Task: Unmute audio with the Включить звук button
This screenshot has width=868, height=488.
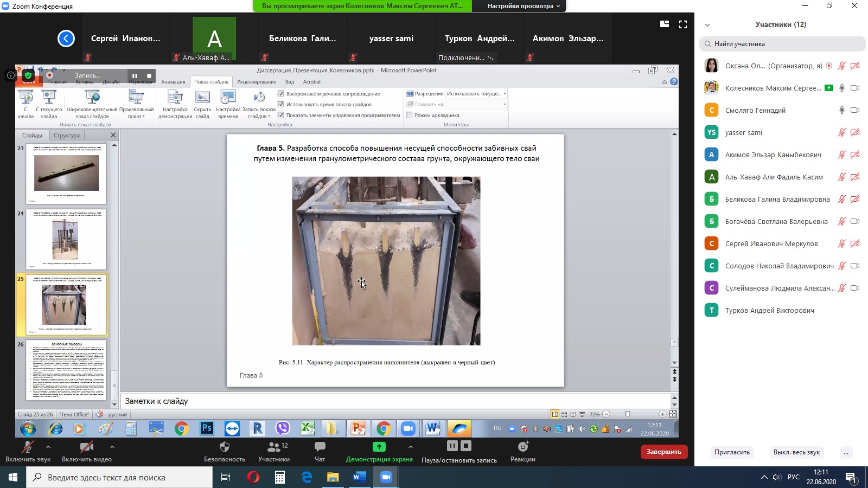Action: [x=28, y=451]
